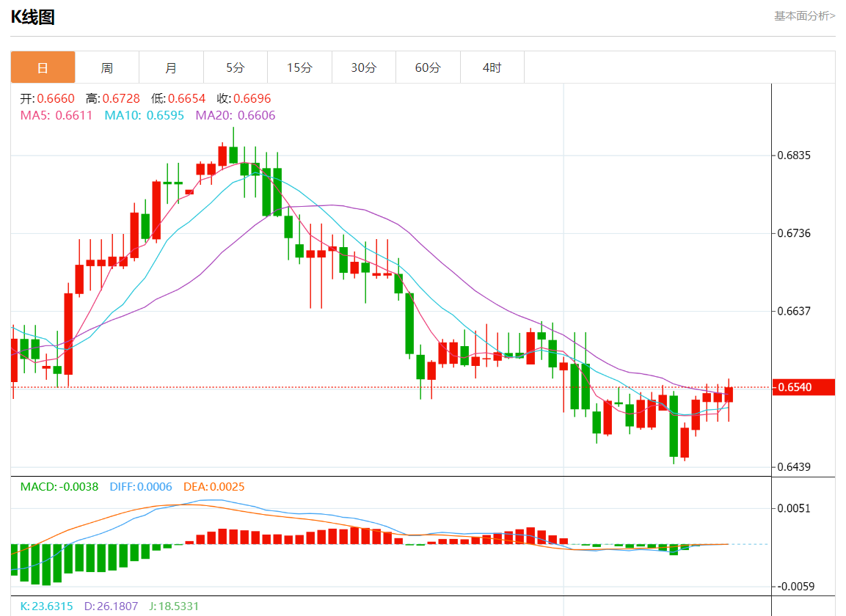Click the J: 18.5331 indicator label
The height and width of the screenshot is (616, 846).
point(174,606)
